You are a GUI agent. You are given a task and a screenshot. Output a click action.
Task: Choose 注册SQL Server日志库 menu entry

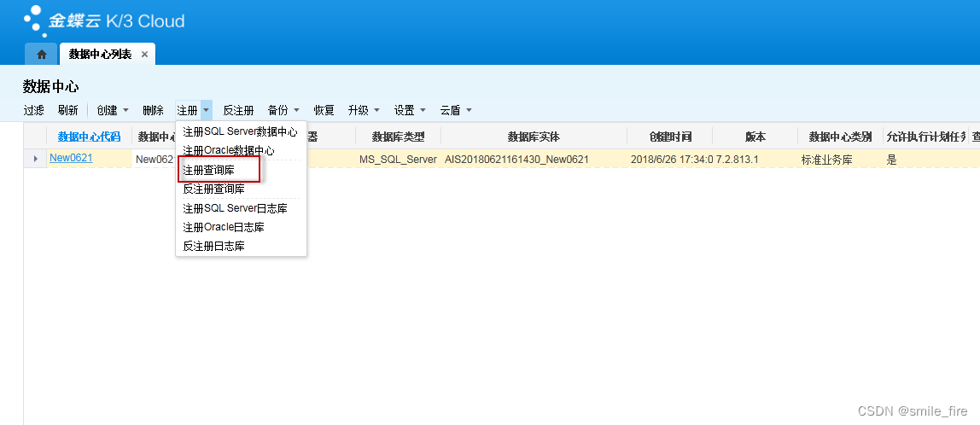click(241, 208)
